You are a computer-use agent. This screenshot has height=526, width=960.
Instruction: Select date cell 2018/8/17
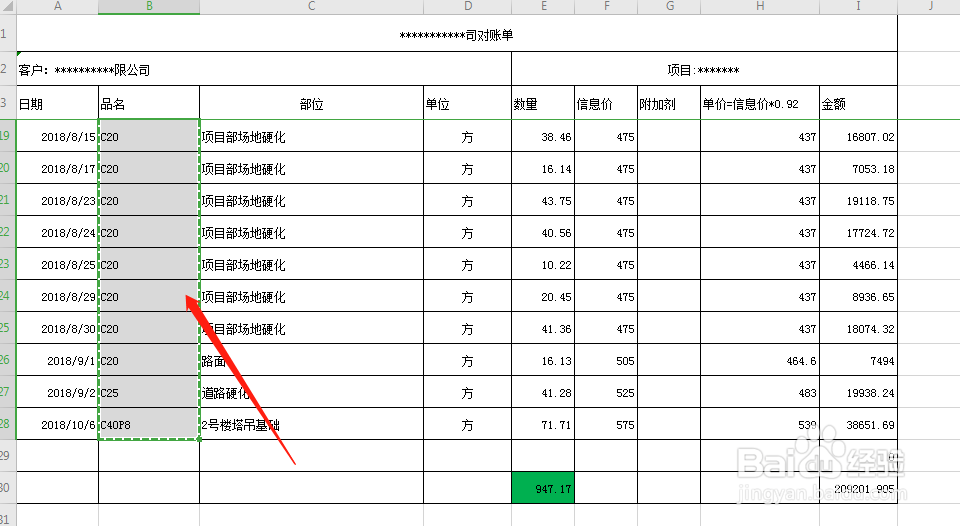click(57, 168)
